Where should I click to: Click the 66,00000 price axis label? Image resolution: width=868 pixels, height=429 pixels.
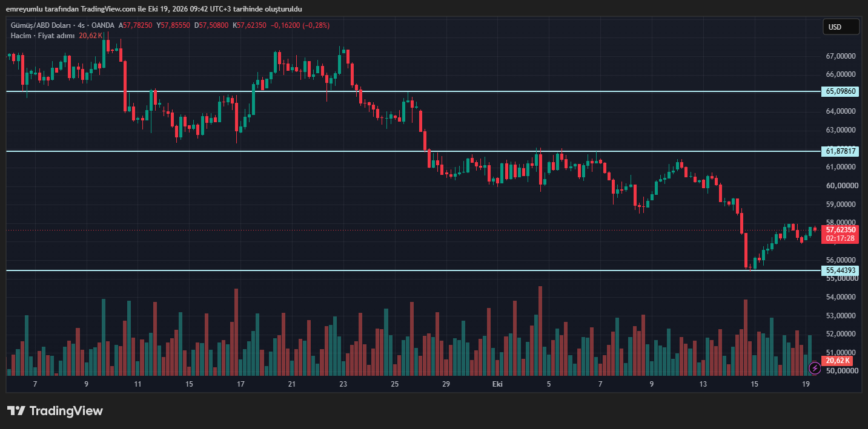[841, 75]
